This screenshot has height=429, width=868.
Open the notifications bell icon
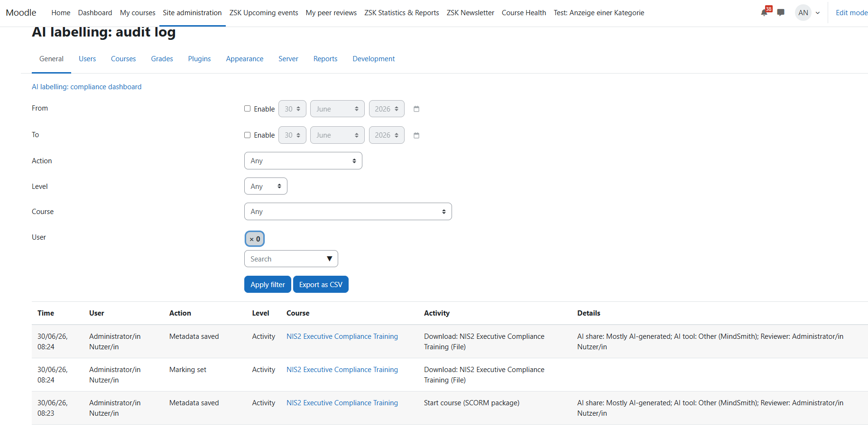pyautogui.click(x=764, y=13)
